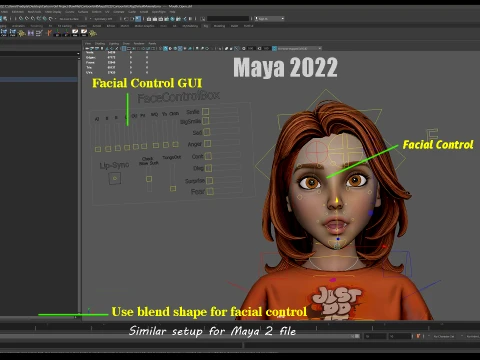
Task: Open the panel Show menu
Action: pyautogui.click(x=126, y=43)
